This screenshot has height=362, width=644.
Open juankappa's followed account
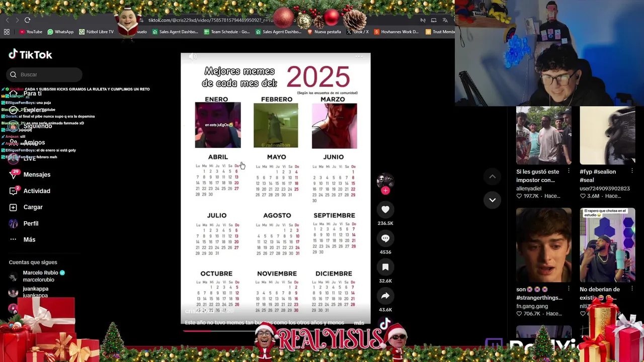point(29,292)
